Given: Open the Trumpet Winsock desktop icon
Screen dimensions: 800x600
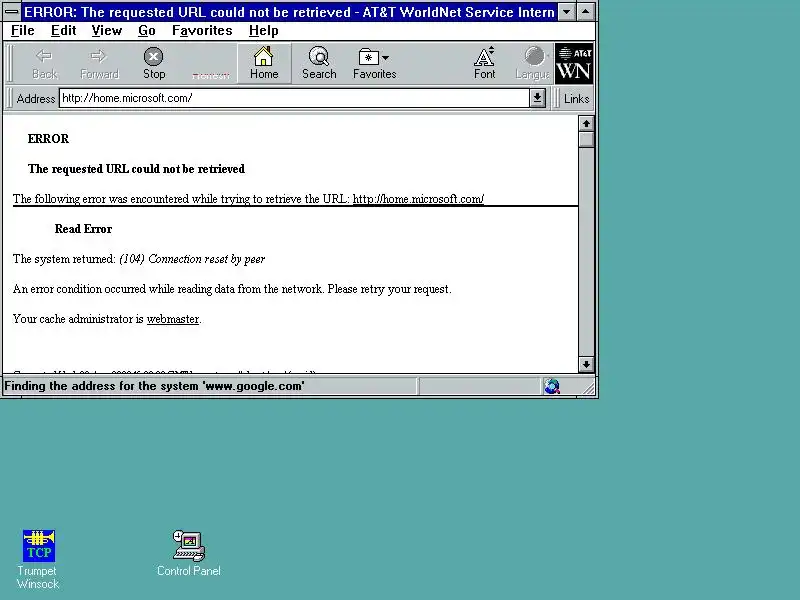Looking at the screenshot, I should click(x=38, y=560).
